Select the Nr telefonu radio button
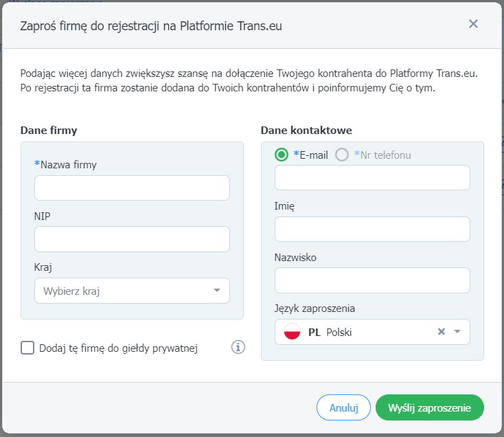The width and height of the screenshot is (504, 437). (342, 155)
